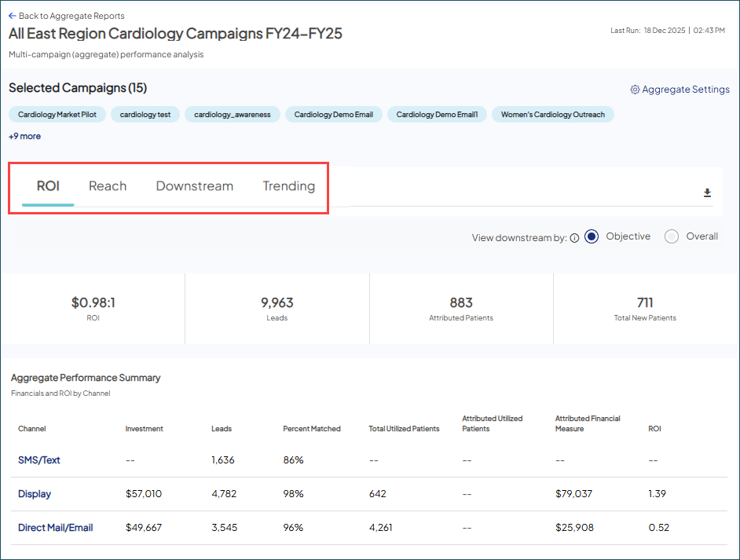Select the 'cardiology test' campaign chip
The height and width of the screenshot is (560, 740).
145,114
